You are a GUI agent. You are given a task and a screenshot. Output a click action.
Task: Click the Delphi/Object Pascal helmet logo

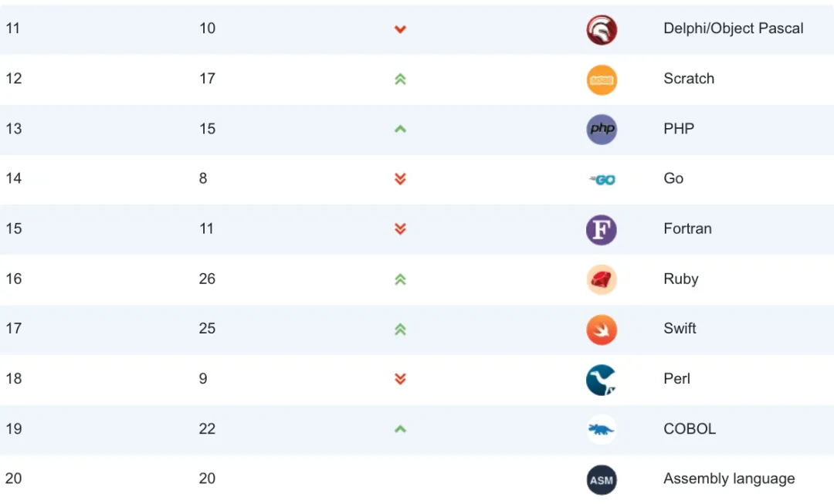point(602,29)
